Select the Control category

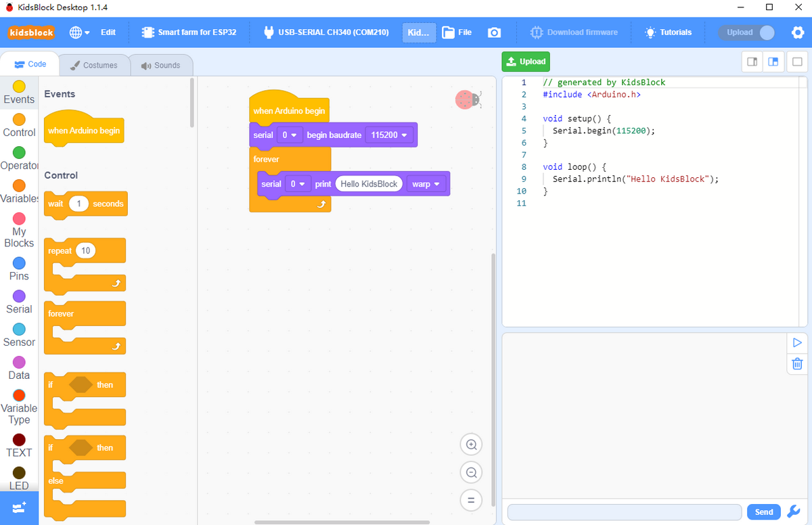click(19, 126)
